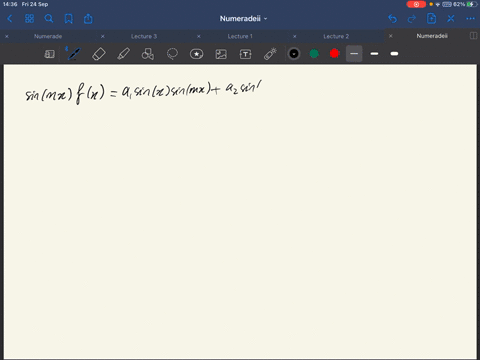Open the more options ellipsis menu
The width and height of the screenshot is (480, 360).
point(470,19)
